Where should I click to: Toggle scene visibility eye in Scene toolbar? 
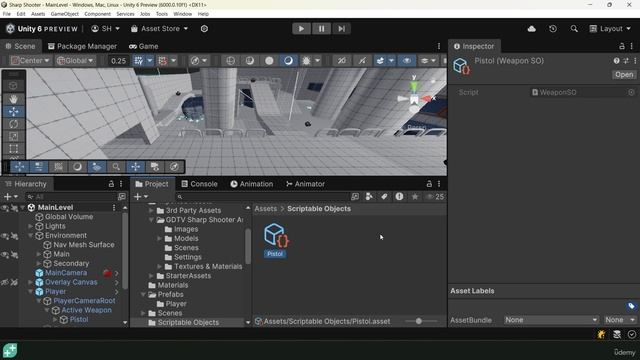click(x=407, y=61)
